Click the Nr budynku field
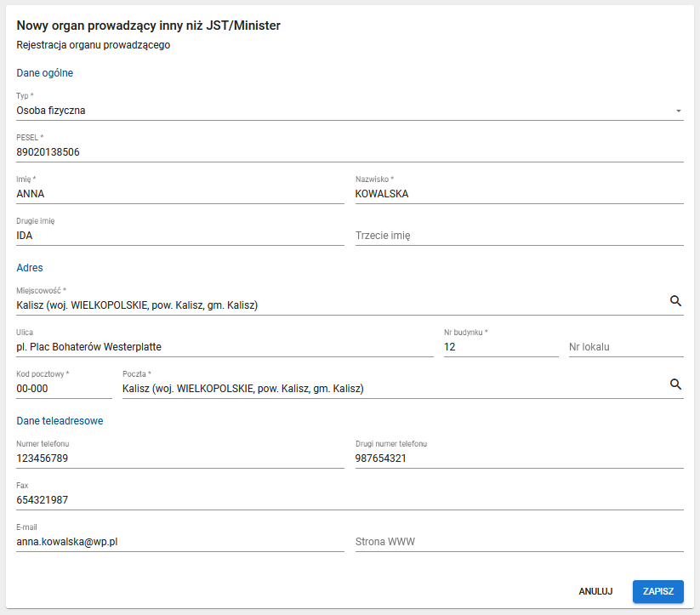 [x=500, y=347]
